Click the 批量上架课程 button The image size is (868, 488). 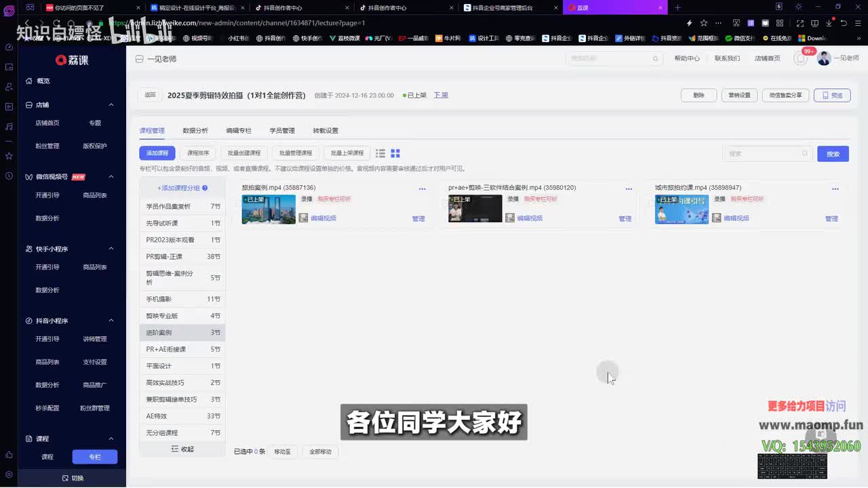pyautogui.click(x=347, y=153)
